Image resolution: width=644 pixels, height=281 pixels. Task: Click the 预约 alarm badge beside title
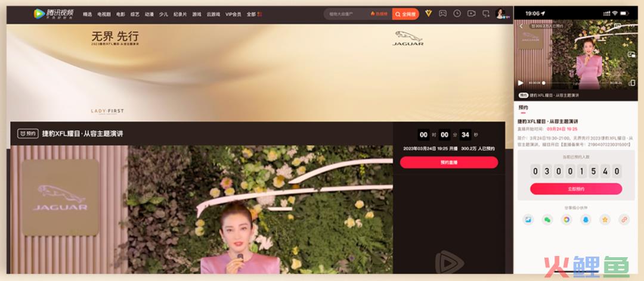(x=28, y=134)
